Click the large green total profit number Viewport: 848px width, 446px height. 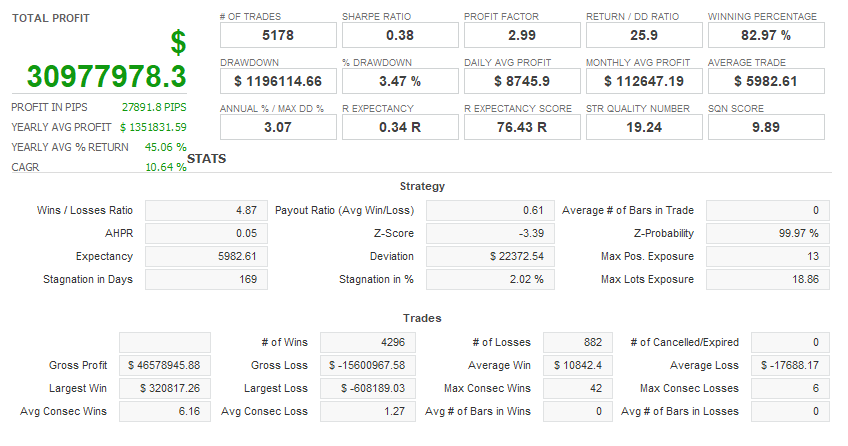click(x=106, y=76)
